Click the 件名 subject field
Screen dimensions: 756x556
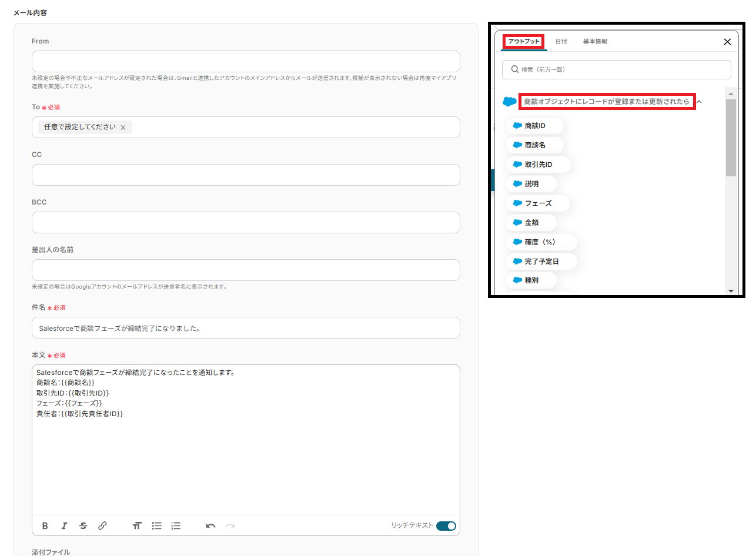click(246, 328)
